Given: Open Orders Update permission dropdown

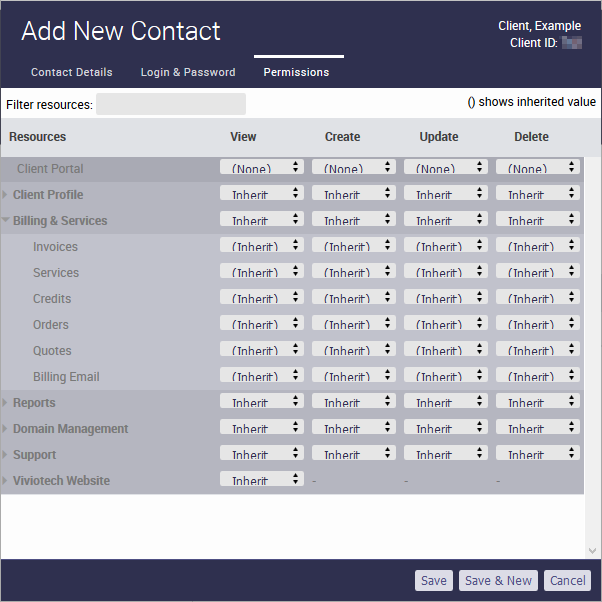Looking at the screenshot, I should 446,323.
